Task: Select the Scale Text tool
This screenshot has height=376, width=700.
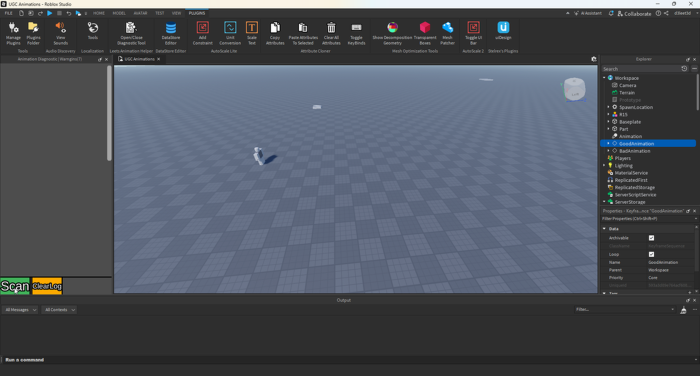Action: (x=252, y=33)
